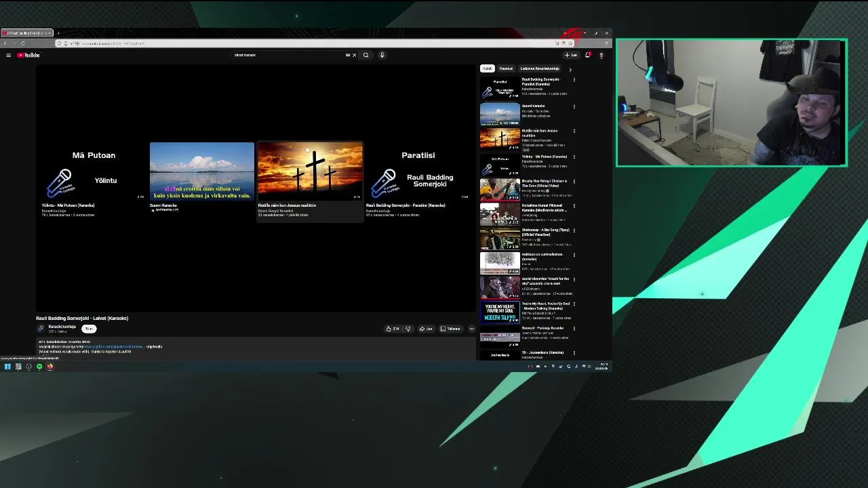The width and height of the screenshot is (868, 488).
Task: Play the Suomi Karaoke lake end-screen video
Action: click(201, 171)
